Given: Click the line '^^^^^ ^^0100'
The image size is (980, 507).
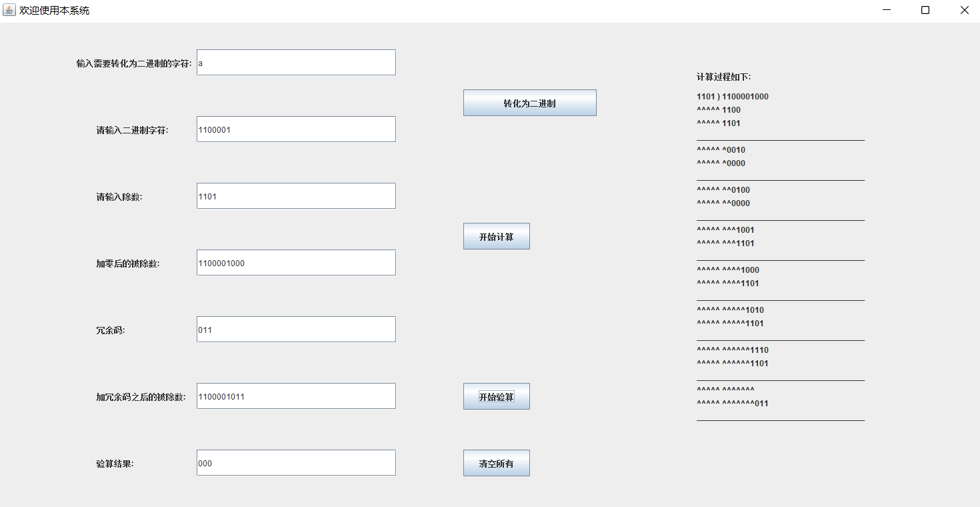Looking at the screenshot, I should click(723, 190).
